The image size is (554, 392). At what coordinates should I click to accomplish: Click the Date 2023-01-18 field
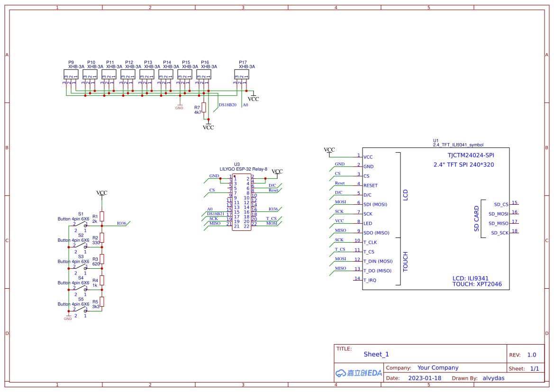pos(425,378)
